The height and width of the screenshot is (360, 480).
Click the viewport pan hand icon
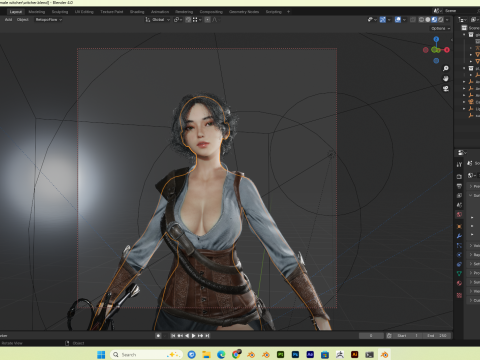[446, 78]
